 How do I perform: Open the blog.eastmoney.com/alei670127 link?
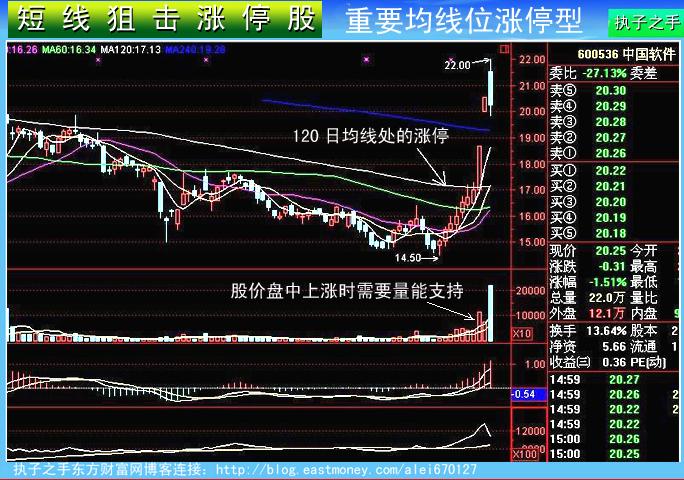(346, 470)
